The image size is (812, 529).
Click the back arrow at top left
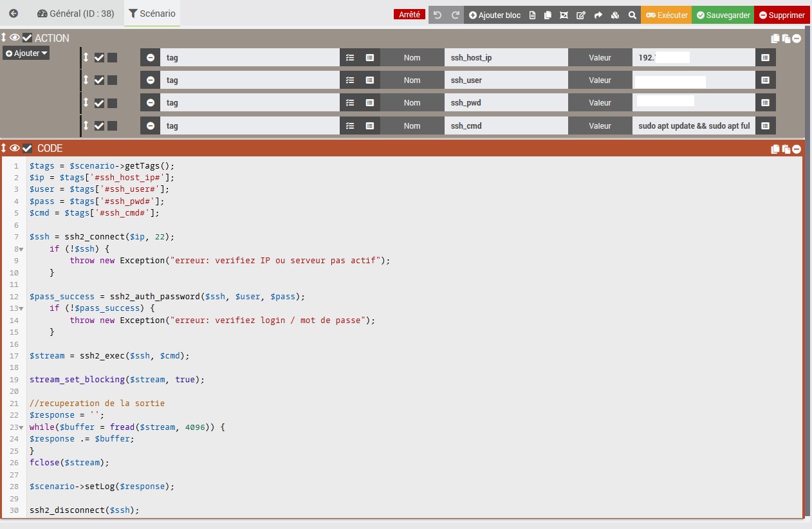[x=14, y=13]
